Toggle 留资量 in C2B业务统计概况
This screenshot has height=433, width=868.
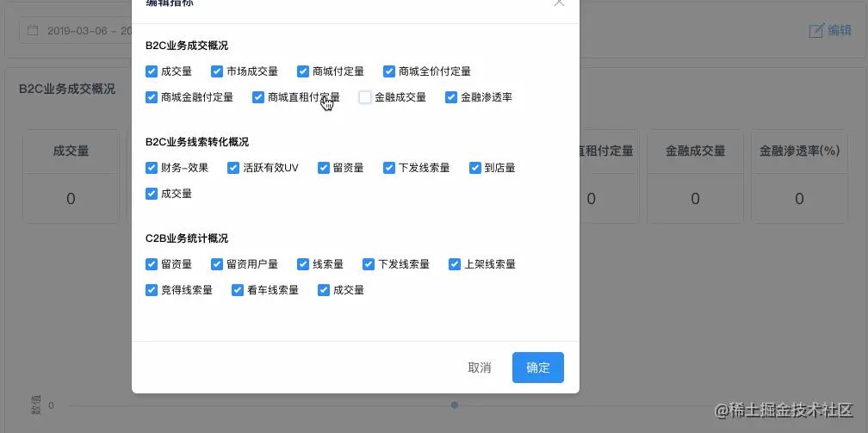tap(152, 264)
